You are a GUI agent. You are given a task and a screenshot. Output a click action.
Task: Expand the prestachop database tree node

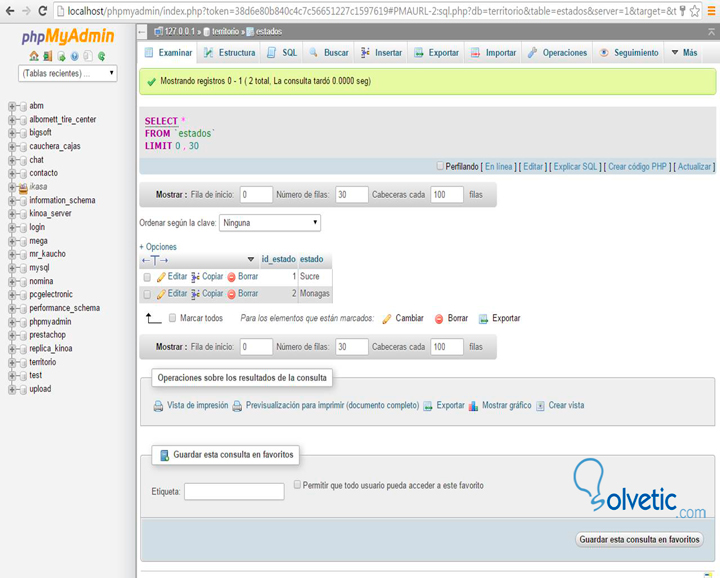pos(12,336)
